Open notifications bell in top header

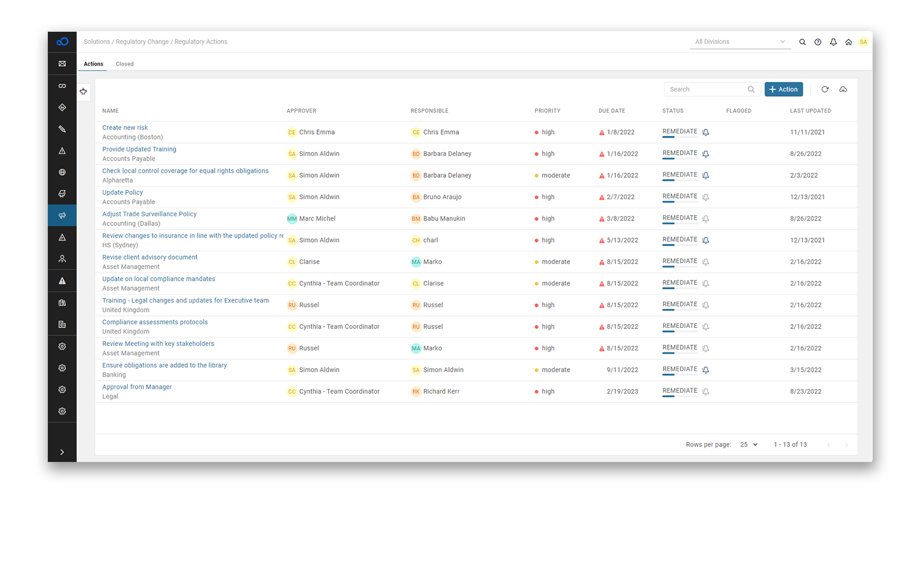(833, 42)
